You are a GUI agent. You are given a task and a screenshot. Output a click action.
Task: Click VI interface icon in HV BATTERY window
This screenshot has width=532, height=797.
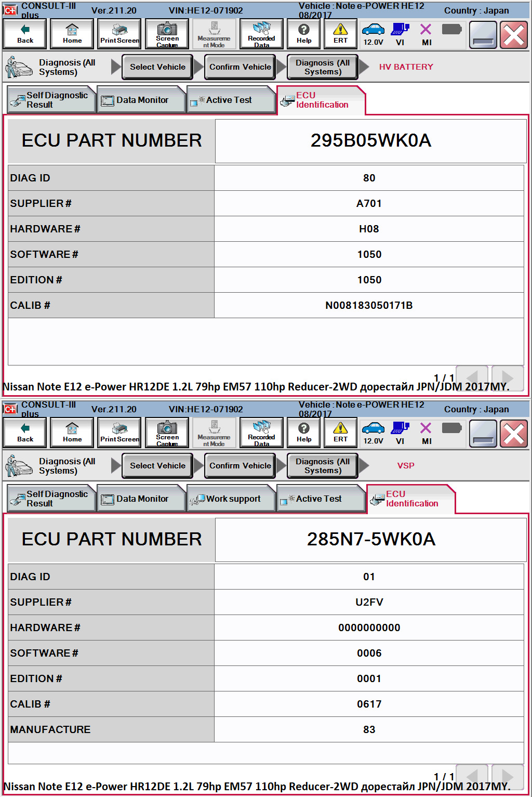400,34
